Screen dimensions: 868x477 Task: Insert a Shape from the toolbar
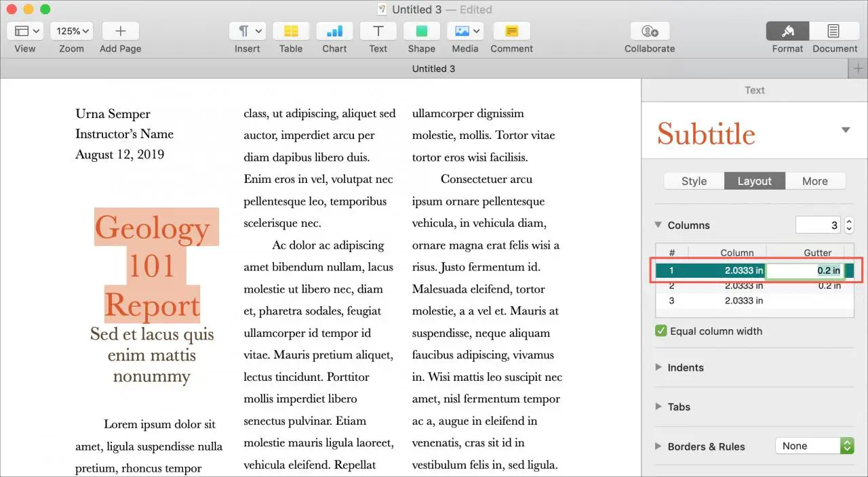pos(421,31)
